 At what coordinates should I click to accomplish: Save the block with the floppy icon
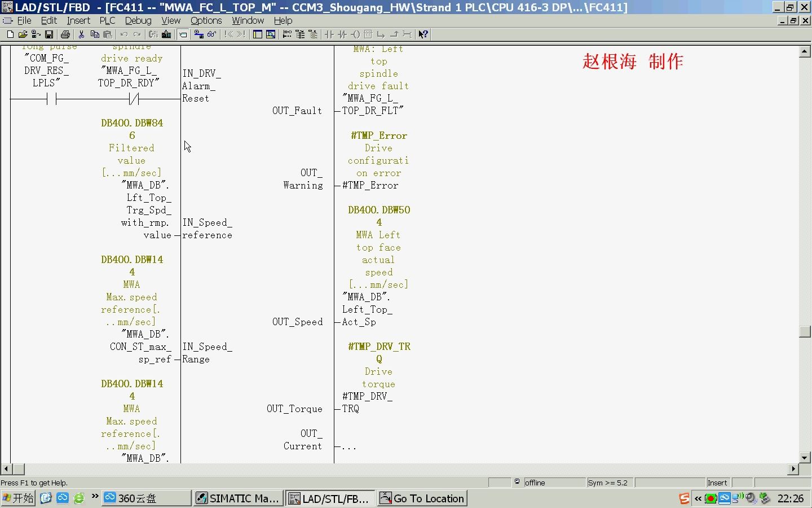point(49,34)
